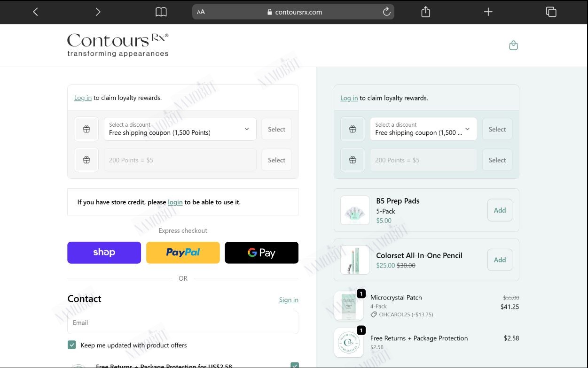Open the shopping bag cart icon
This screenshot has width=588, height=368.
[513, 46]
